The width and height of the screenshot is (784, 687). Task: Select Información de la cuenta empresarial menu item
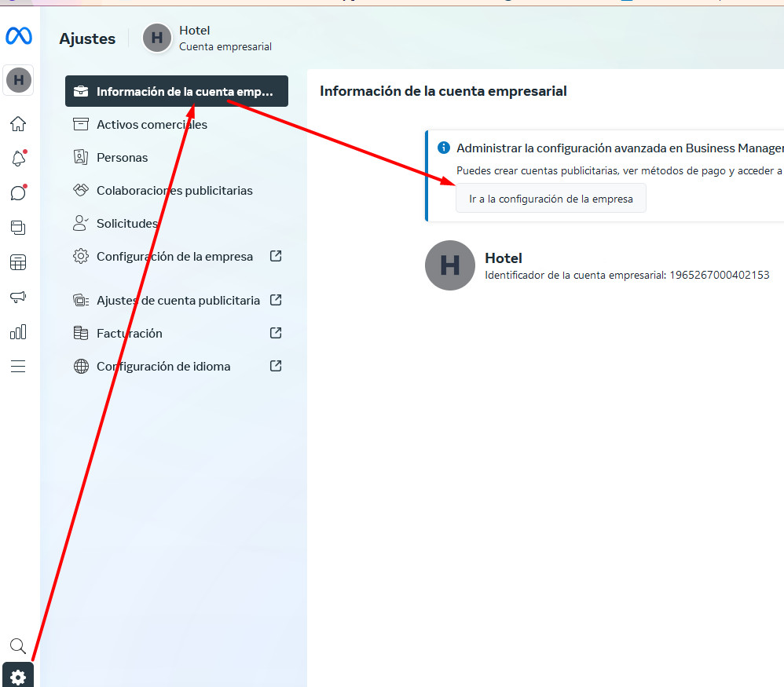[177, 91]
